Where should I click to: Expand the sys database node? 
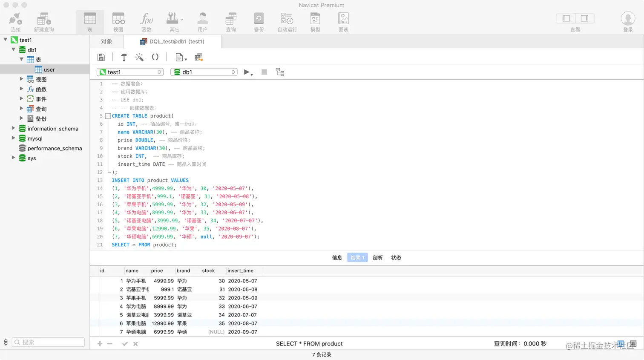(13, 157)
